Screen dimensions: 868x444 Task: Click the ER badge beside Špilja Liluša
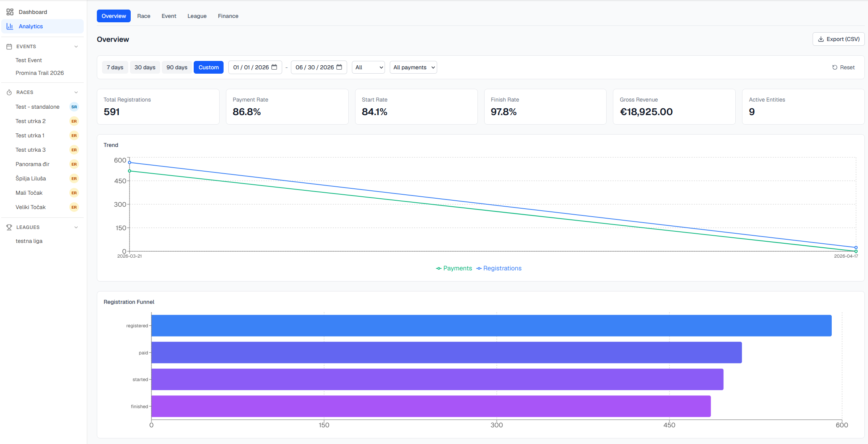[74, 178]
